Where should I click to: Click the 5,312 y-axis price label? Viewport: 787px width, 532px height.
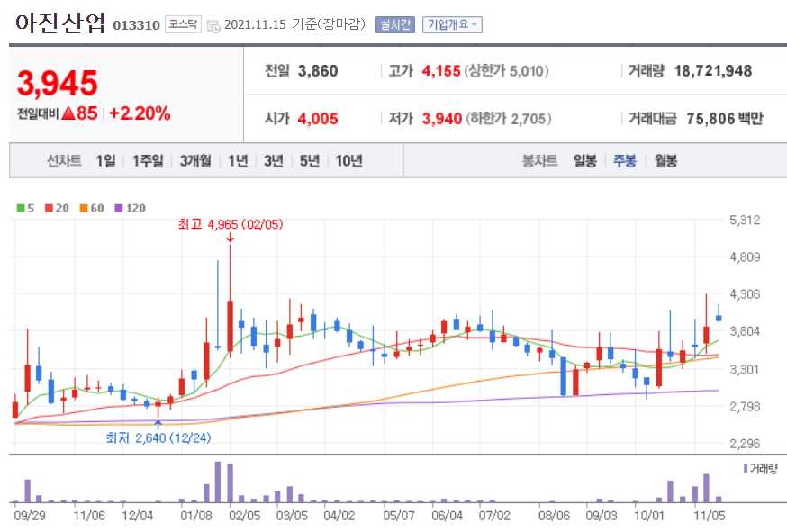[x=745, y=220]
